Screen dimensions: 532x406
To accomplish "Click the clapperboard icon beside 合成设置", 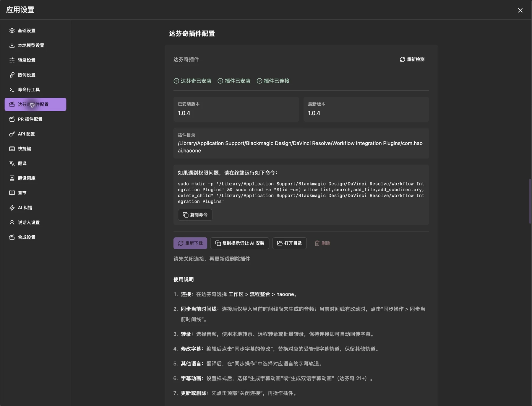I will click(x=12, y=237).
